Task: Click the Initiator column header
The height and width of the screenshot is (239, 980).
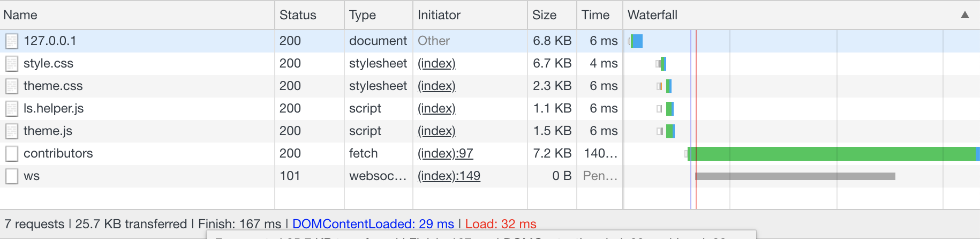Action: (439, 15)
